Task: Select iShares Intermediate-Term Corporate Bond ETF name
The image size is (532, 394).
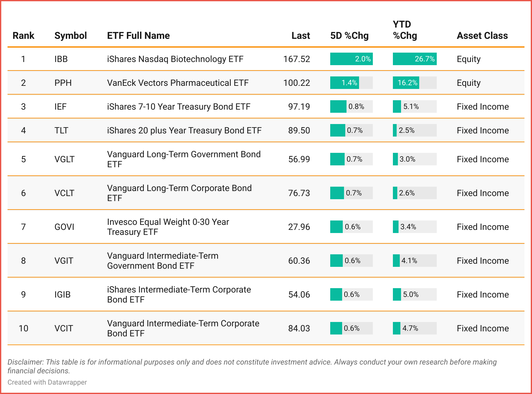Action: click(179, 294)
